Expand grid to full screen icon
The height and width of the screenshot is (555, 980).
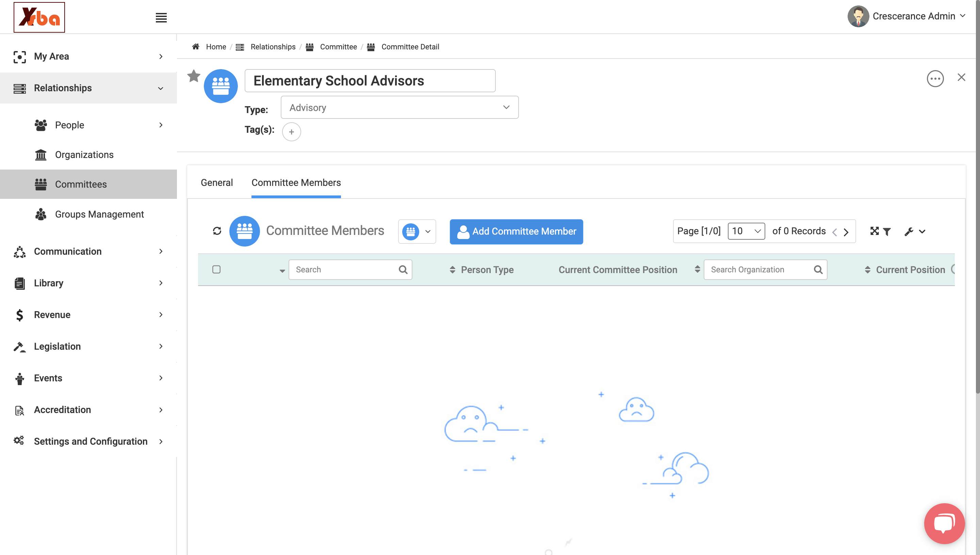(x=874, y=231)
